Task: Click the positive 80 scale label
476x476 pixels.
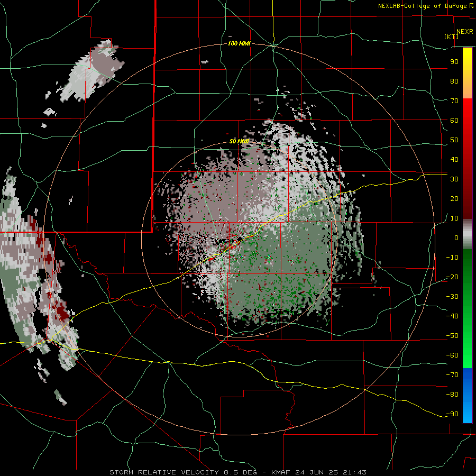Action: (x=454, y=81)
